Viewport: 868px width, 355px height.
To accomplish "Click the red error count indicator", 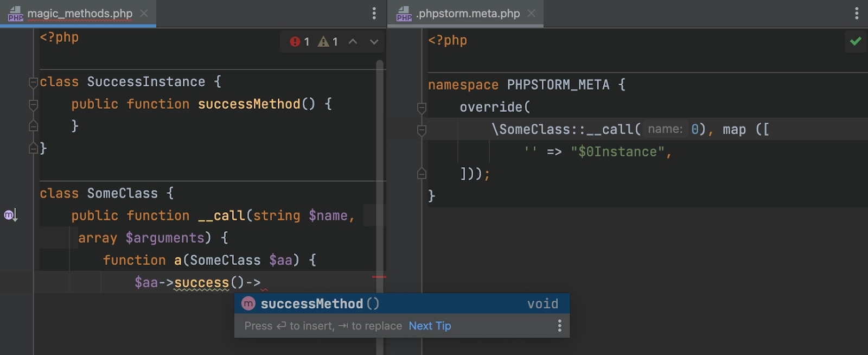I will click(299, 42).
